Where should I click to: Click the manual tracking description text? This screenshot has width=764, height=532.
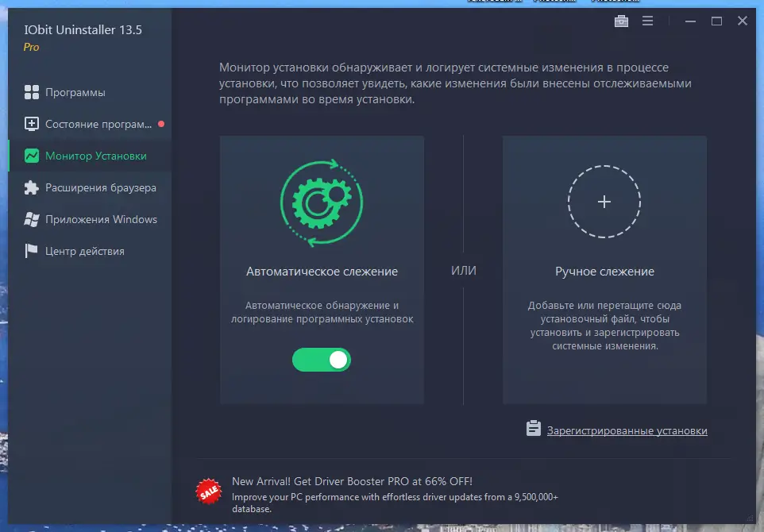[604, 326]
